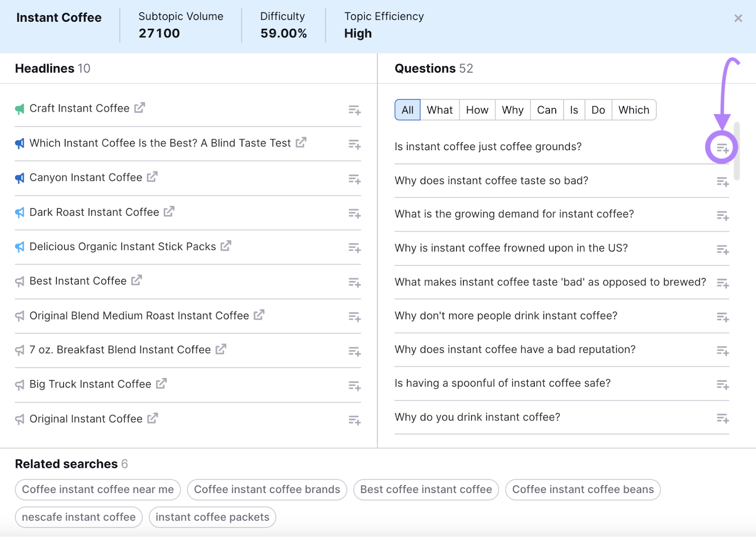Add "What is the growing demand" question
Viewport: 756px width, 537px height.
pyautogui.click(x=722, y=216)
